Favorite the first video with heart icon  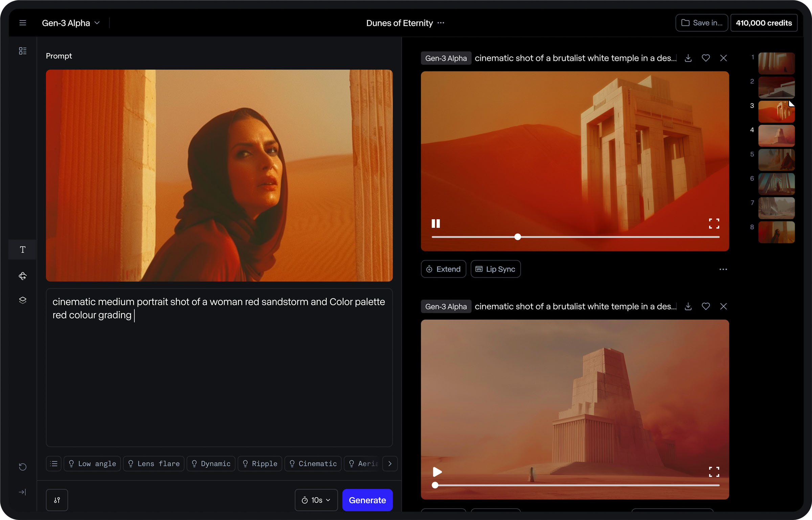705,58
